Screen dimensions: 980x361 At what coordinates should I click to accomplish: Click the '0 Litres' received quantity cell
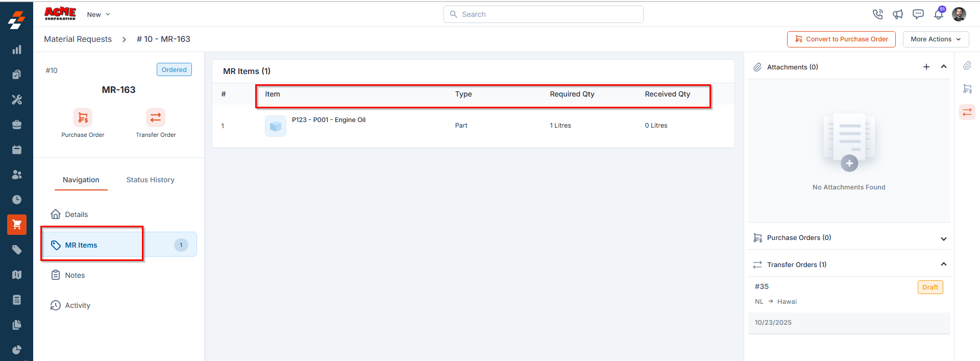pos(656,126)
